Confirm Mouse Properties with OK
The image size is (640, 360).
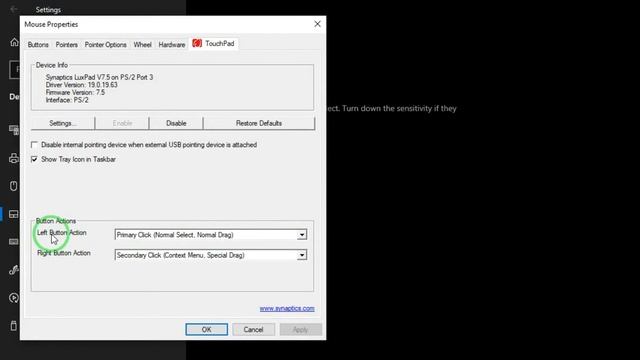pos(207,329)
